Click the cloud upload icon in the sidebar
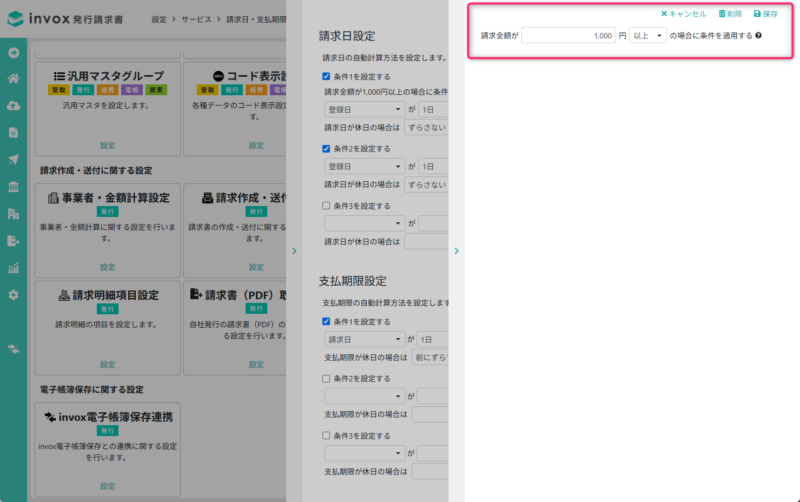 pos(14,106)
